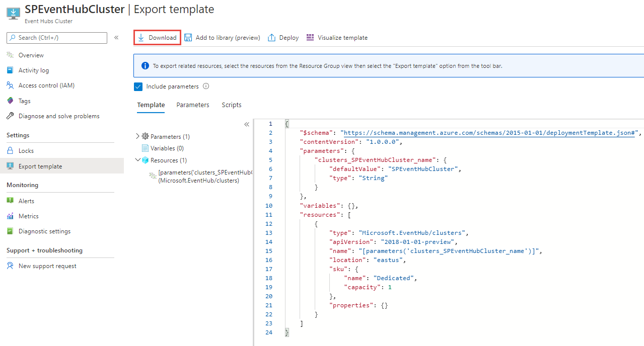
Task: Open Tags in the sidebar
Action: 24,101
